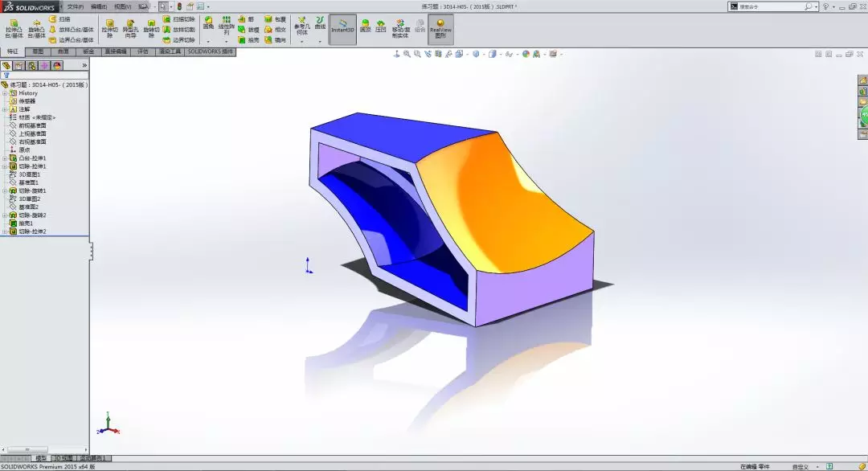Viewport: 868px width, 471px height.
Task: Open the dropdown arrow under 线性阵列
Action: coord(226,41)
